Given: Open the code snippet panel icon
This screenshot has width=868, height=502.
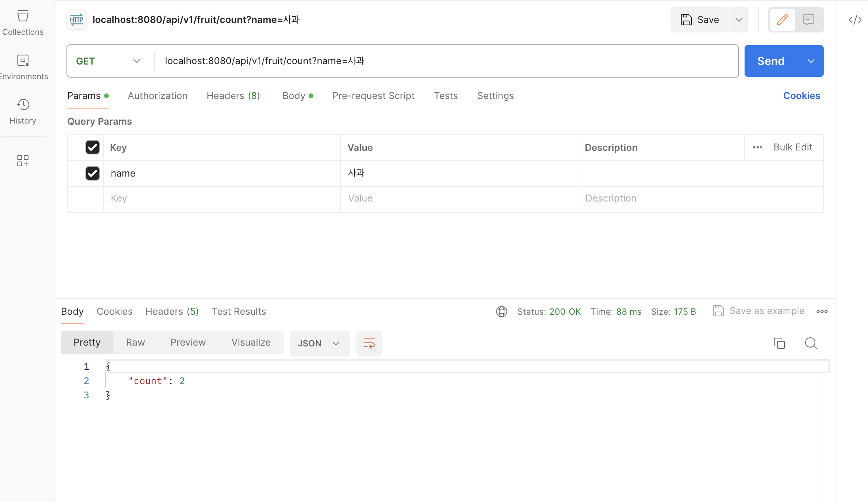Looking at the screenshot, I should 855,20.
